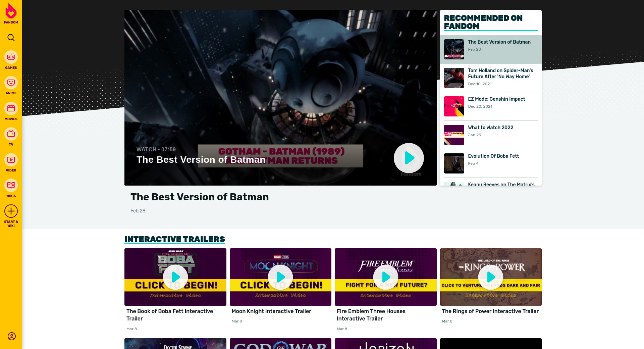Click the 'Mar 8' date under Moon Knight

pos(237,321)
